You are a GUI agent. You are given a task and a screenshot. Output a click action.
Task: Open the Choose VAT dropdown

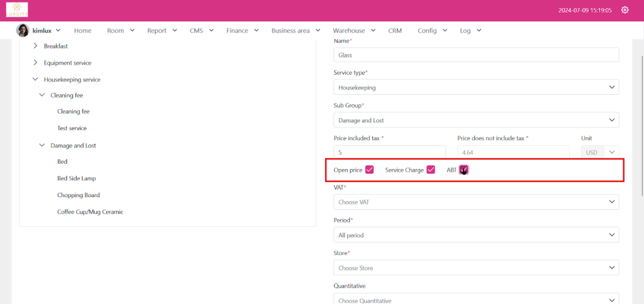point(475,202)
